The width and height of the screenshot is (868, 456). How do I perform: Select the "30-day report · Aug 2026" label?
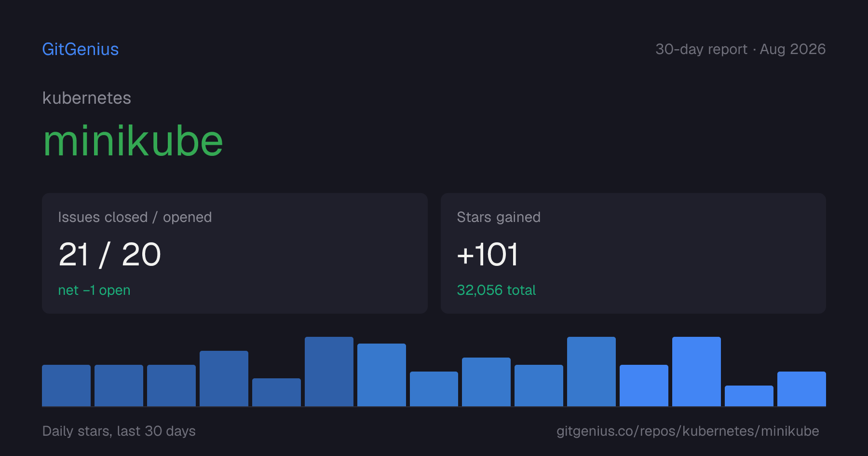coord(740,49)
